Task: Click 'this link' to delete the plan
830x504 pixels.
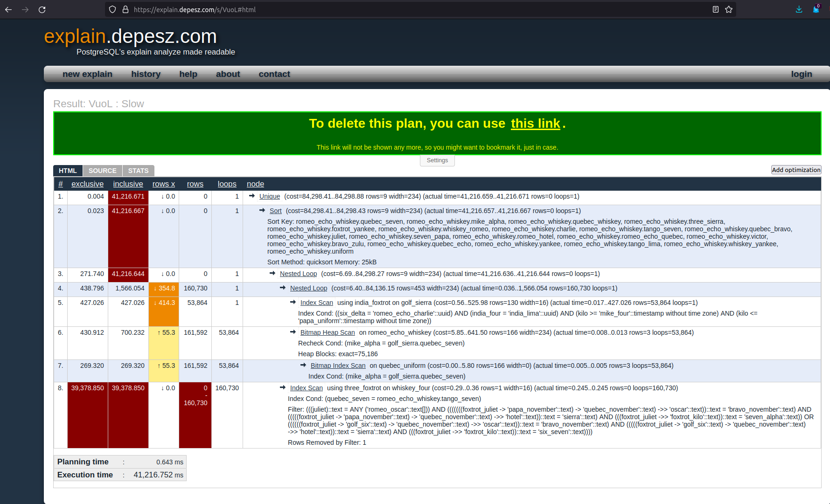Action: coord(535,124)
